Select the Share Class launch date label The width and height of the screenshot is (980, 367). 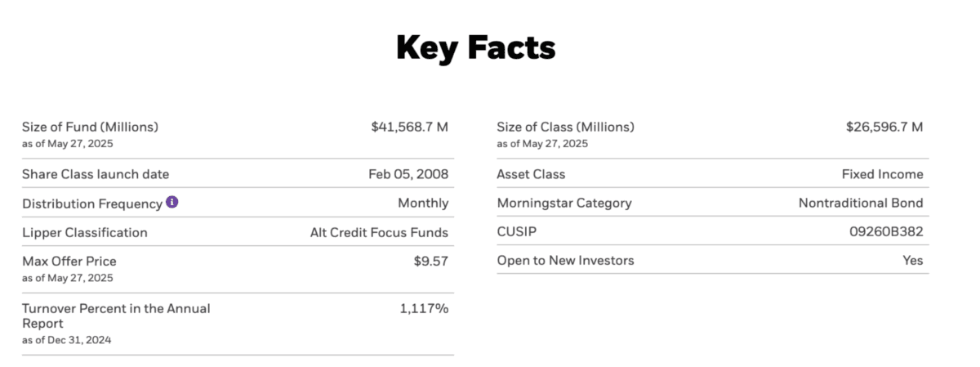pos(96,174)
